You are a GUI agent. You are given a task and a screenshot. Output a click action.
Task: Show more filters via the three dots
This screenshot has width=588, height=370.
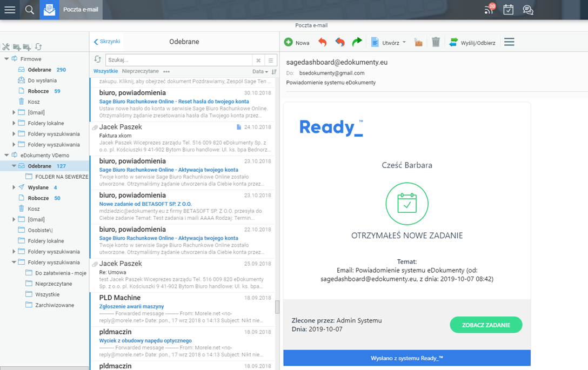click(166, 72)
